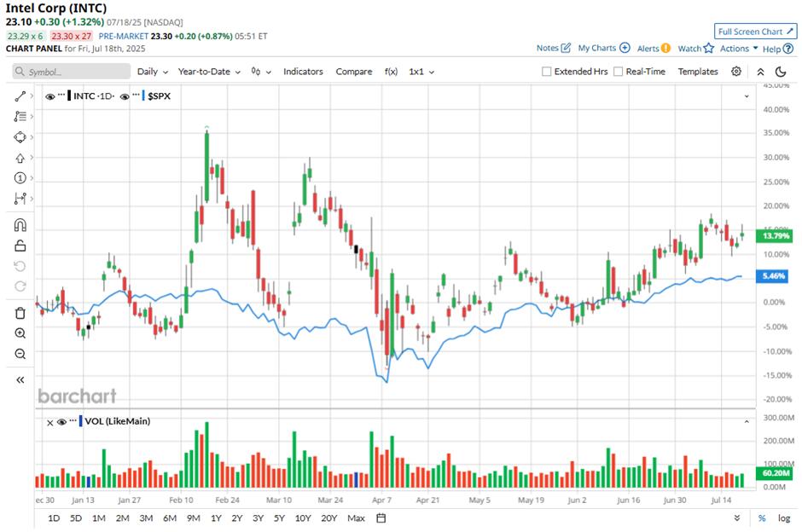Open the Compare menu
Image resolution: width=802 pixels, height=532 pixels.
pos(353,72)
